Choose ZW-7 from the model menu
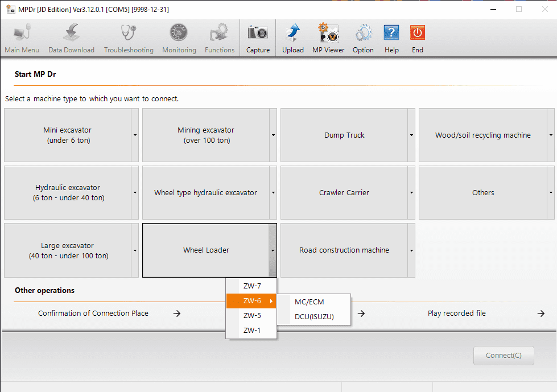The width and height of the screenshot is (557, 392). pyautogui.click(x=251, y=286)
